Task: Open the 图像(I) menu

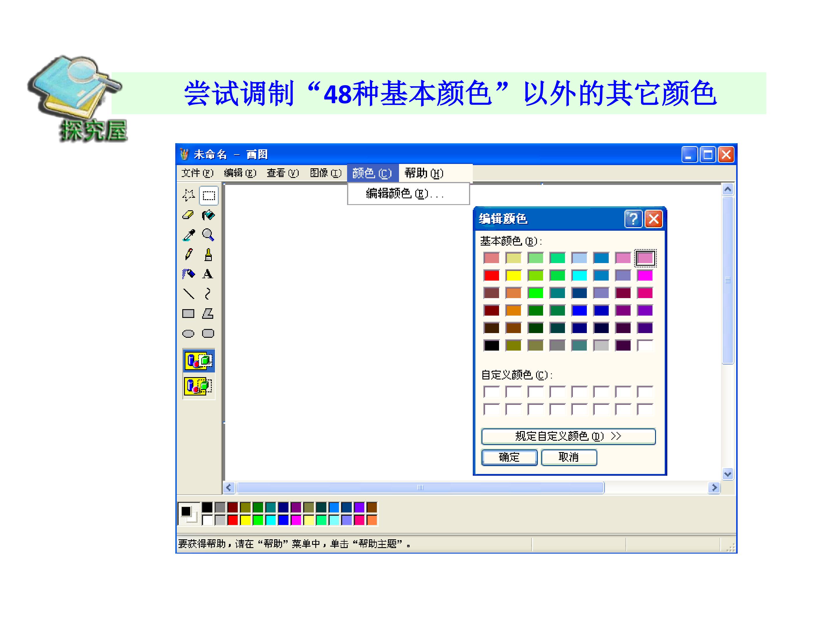Action: click(x=326, y=173)
